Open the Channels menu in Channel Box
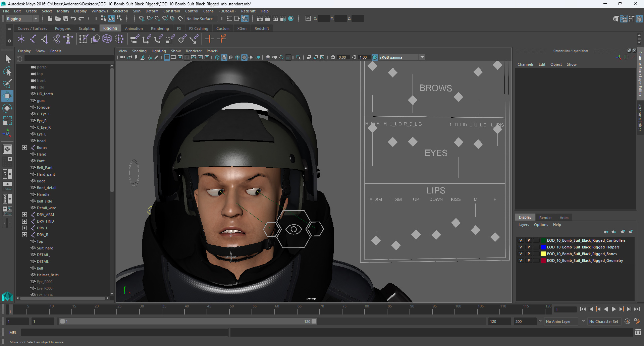Image resolution: width=644 pixels, height=346 pixels. 525,64
